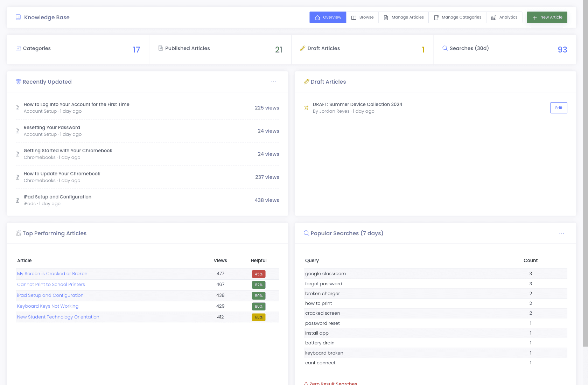Image resolution: width=588 pixels, height=385 pixels.
Task: Click the Analytics bar chart icon
Action: point(494,17)
